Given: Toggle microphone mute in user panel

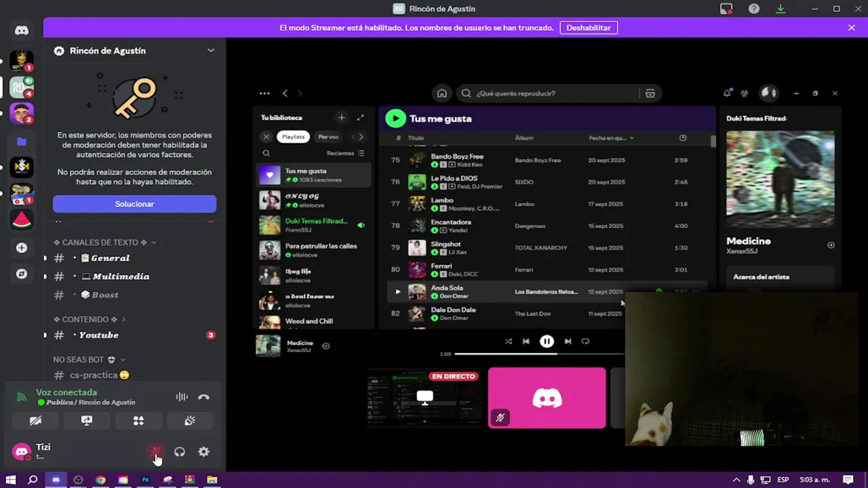Looking at the screenshot, I should [156, 452].
